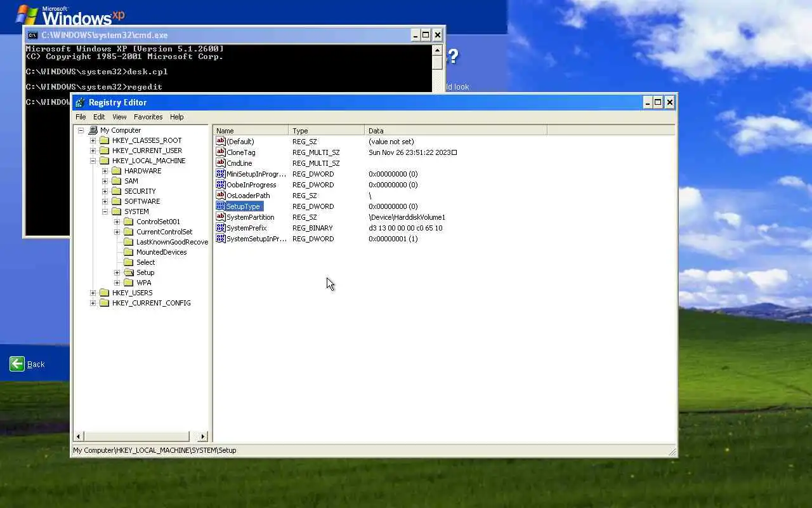Image resolution: width=812 pixels, height=508 pixels.
Task: Click tree pane scroll left arrow
Action: [79, 436]
